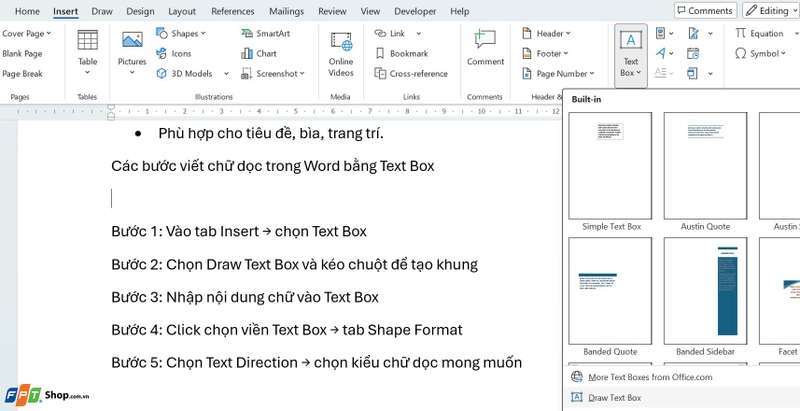Screen dimensions: 800x411
Task: Click text 'Phù hợp cho tiêu đề, bìa, trang trí.'
Action: (x=271, y=134)
